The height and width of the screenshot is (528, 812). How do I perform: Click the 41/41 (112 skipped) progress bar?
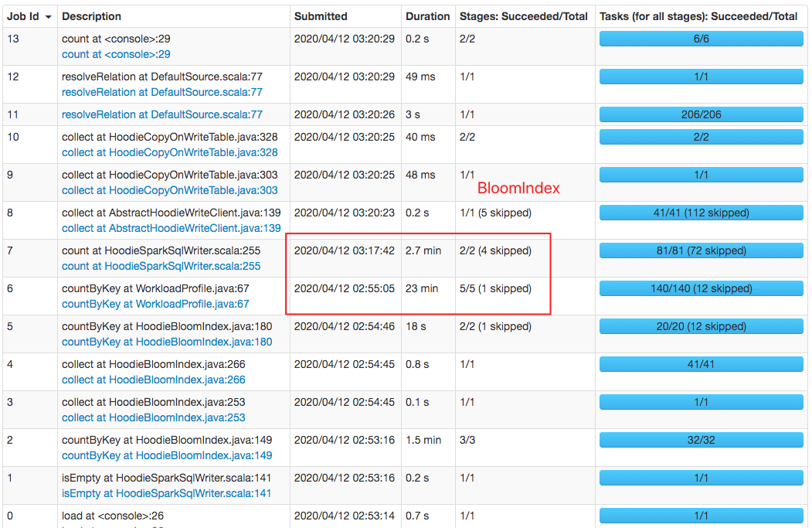[702, 213]
